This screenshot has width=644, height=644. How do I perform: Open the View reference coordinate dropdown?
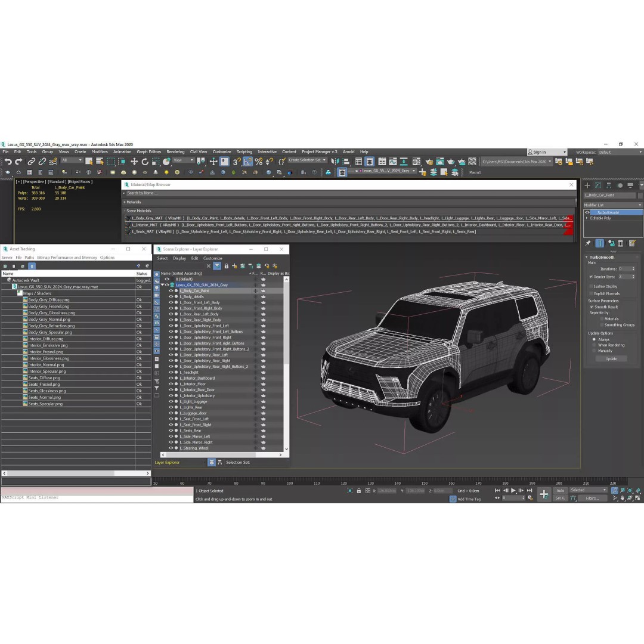183,160
